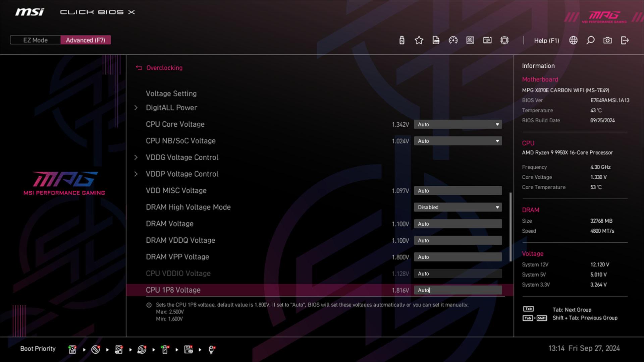This screenshot has width=644, height=362.
Task: Expand DigitALL Power submenu
Action: 171,108
